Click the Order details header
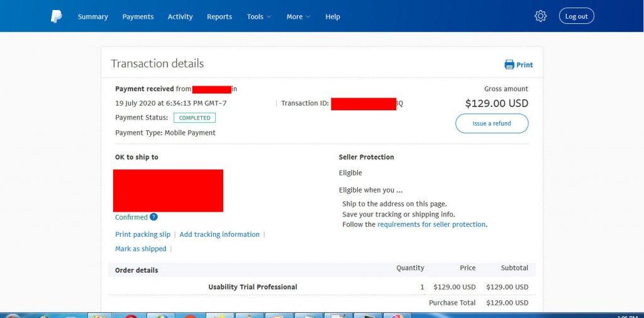This screenshot has height=318, width=644. 136,270
